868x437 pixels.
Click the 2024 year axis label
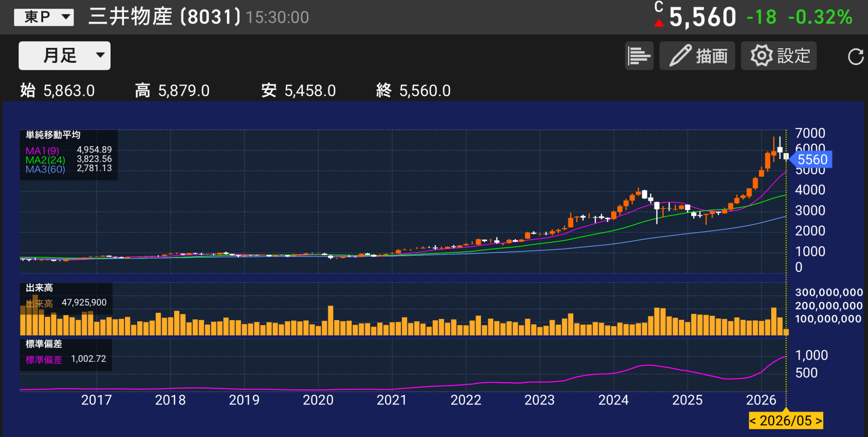click(x=614, y=400)
